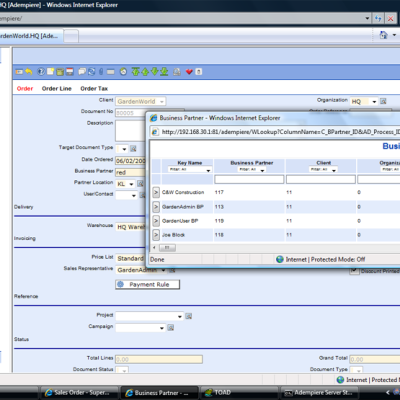Click the Business Partner column search box
The image size is (400, 400).
click(249, 179)
